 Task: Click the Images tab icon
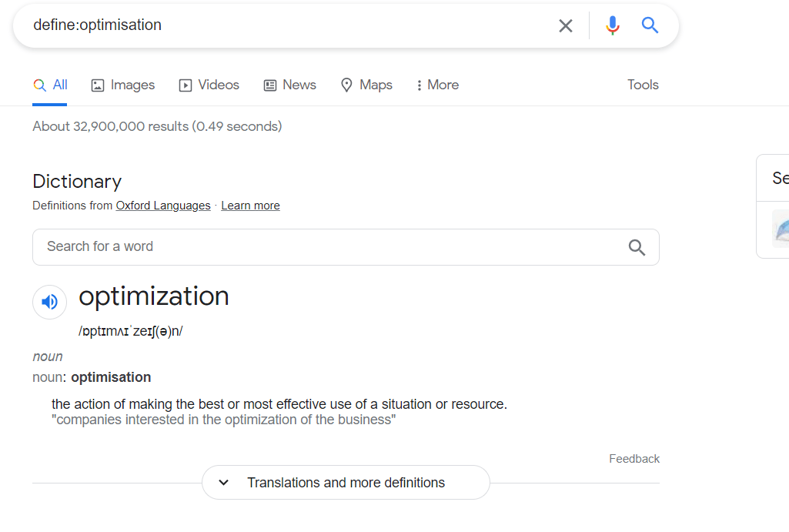(97, 85)
